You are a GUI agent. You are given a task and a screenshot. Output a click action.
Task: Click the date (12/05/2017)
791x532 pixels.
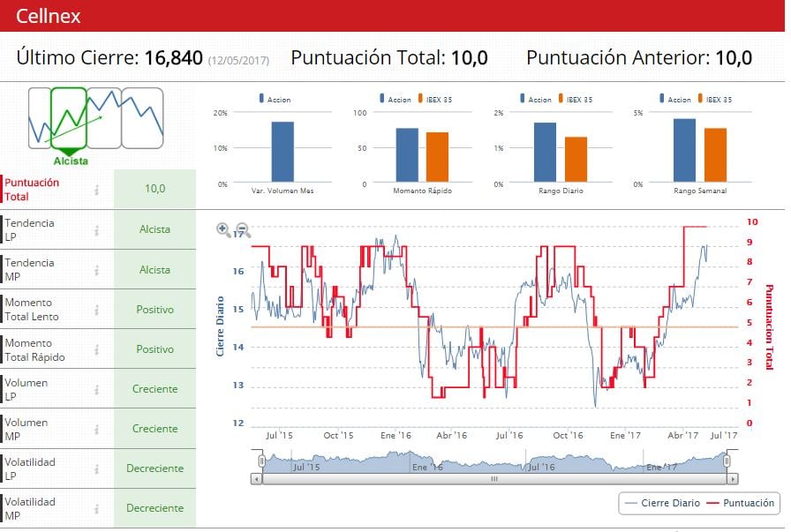coord(238,61)
